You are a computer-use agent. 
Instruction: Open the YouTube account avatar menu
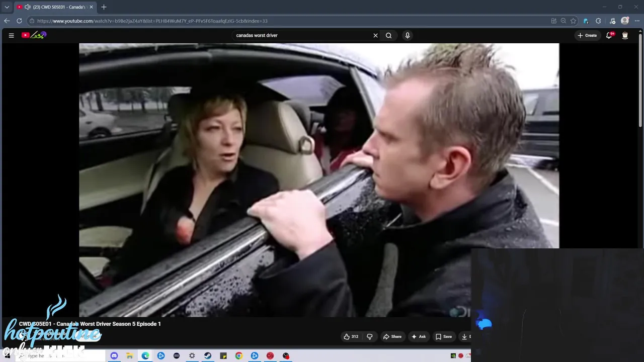(625, 35)
